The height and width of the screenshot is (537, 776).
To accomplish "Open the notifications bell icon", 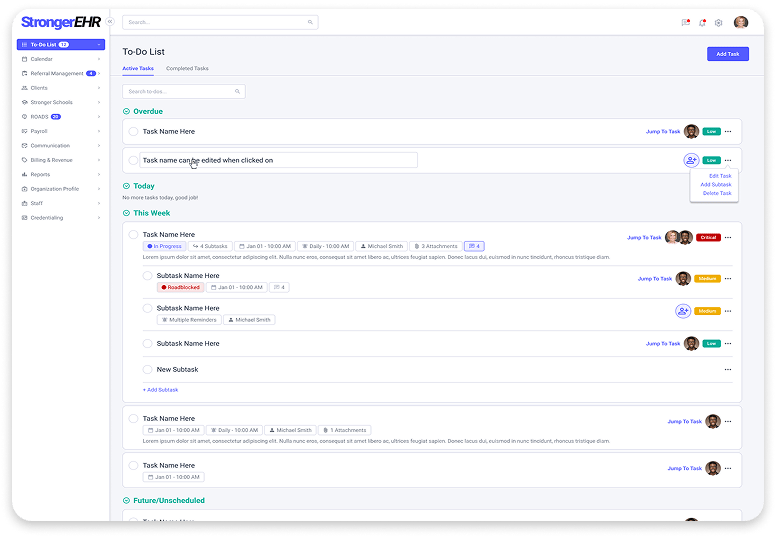I will [702, 22].
